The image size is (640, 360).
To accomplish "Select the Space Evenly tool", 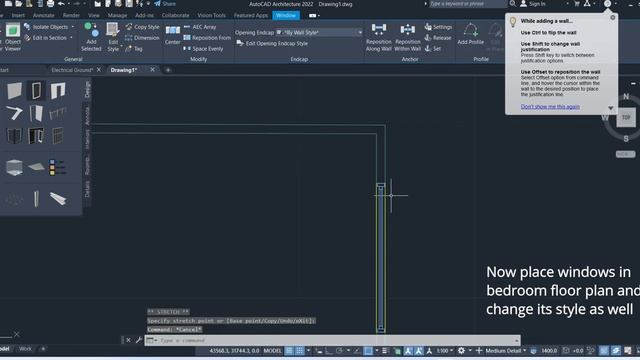I will [x=203, y=49].
